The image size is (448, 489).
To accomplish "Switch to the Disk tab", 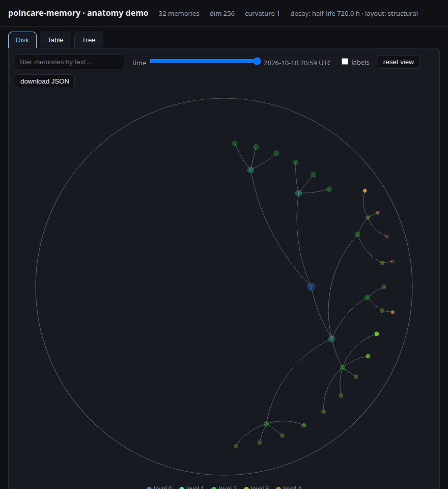I will coord(22,40).
